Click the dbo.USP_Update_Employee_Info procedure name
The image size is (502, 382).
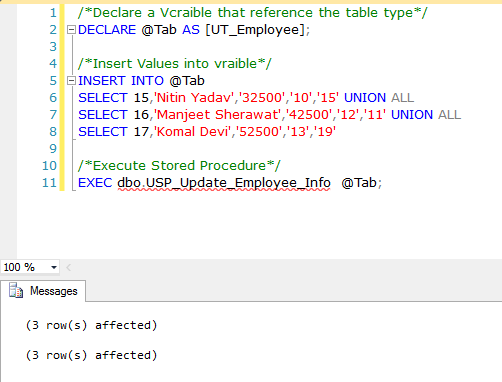click(x=224, y=183)
